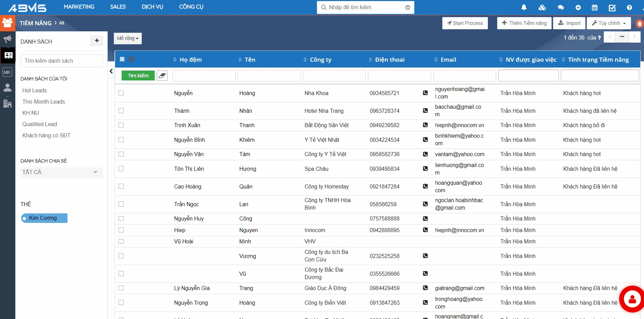Click the Thêm Tiềm năng button
Viewport: 644px width, 319px height.
(x=524, y=23)
